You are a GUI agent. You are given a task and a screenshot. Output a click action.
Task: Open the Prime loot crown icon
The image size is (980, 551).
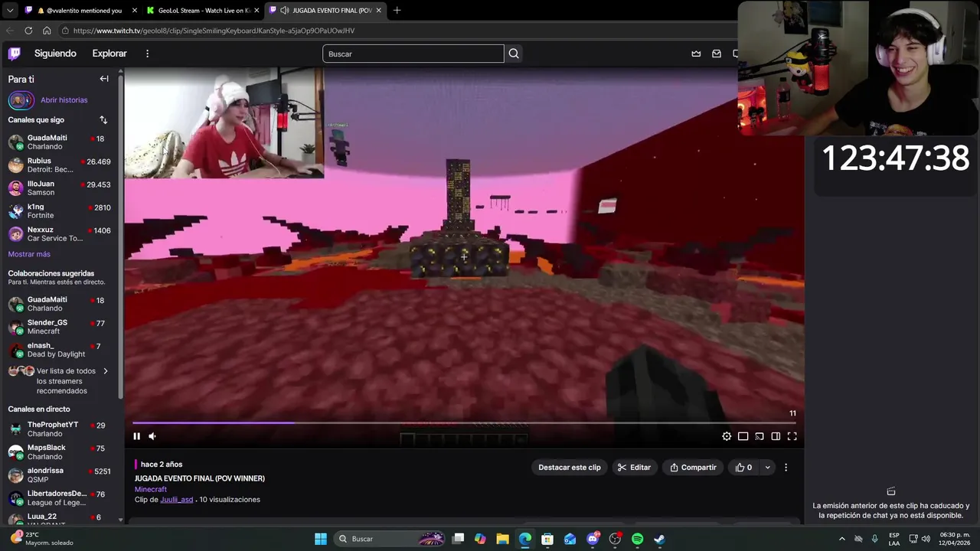[x=696, y=54]
